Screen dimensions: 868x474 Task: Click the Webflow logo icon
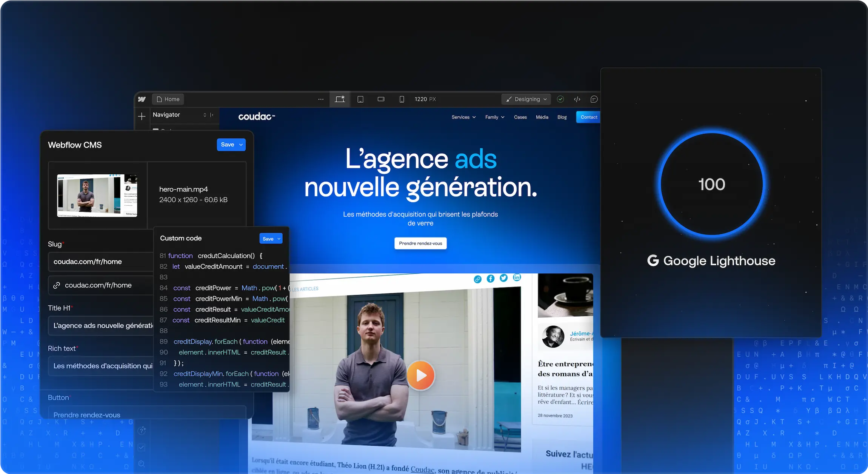142,99
